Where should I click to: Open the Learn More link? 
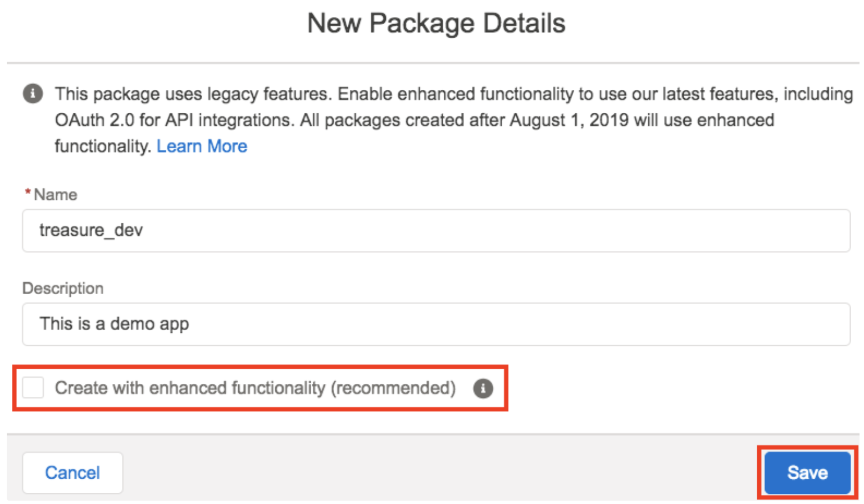[202, 146]
